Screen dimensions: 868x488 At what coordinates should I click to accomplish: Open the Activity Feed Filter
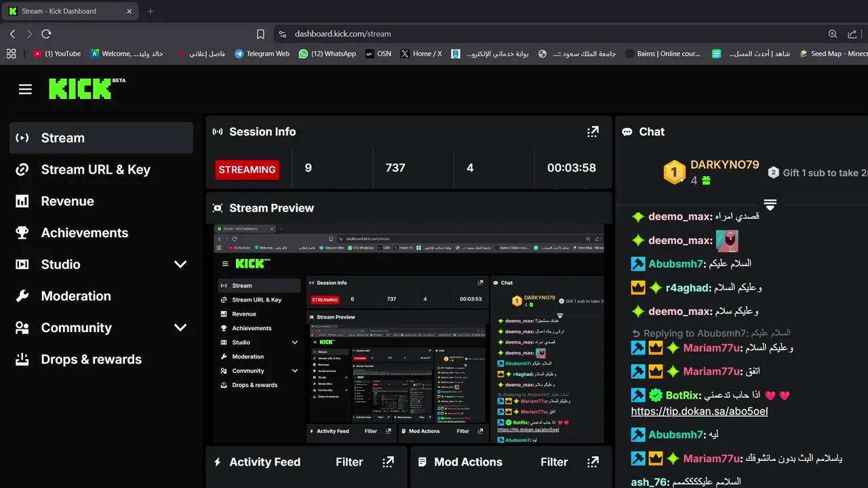coord(349,462)
